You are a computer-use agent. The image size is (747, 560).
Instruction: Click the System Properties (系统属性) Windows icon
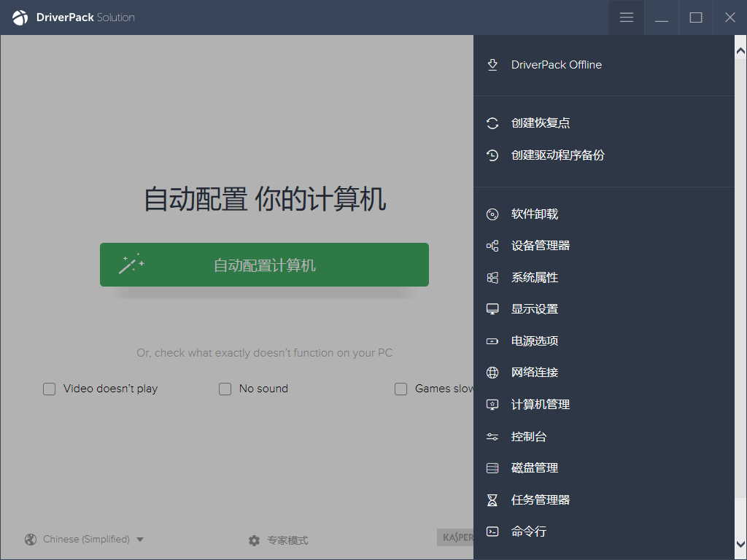click(492, 278)
